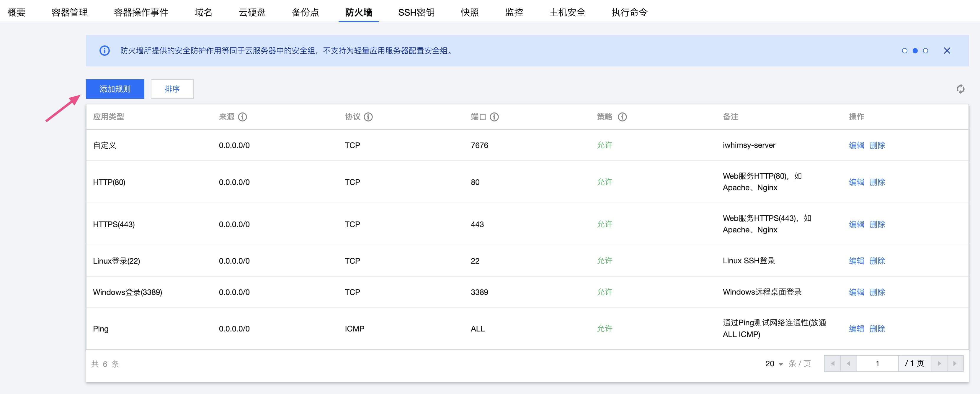The height and width of the screenshot is (394, 980).
Task: Switch to the 云硬盘 tab
Action: 252,12
